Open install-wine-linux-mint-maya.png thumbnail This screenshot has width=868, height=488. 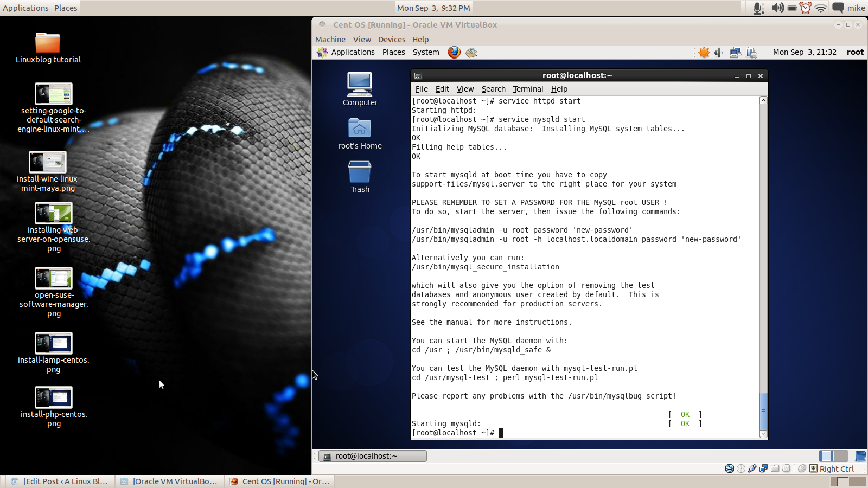point(48,162)
